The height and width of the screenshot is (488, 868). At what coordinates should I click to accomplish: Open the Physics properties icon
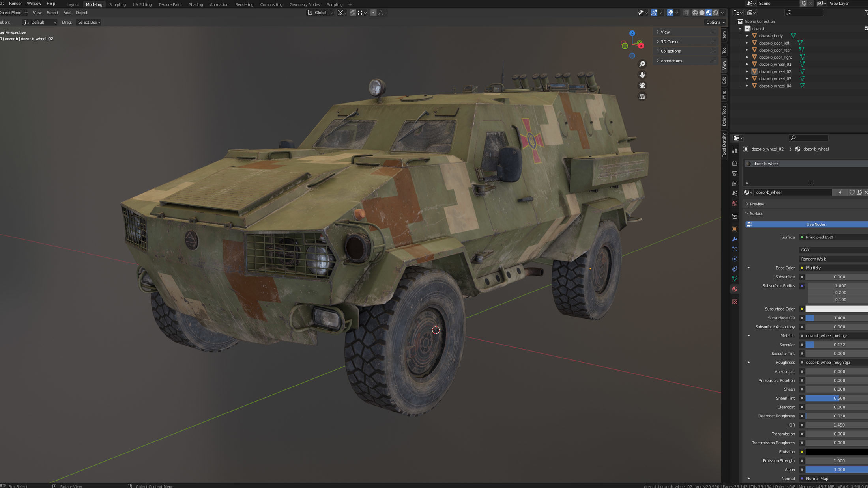pyautogui.click(x=735, y=259)
